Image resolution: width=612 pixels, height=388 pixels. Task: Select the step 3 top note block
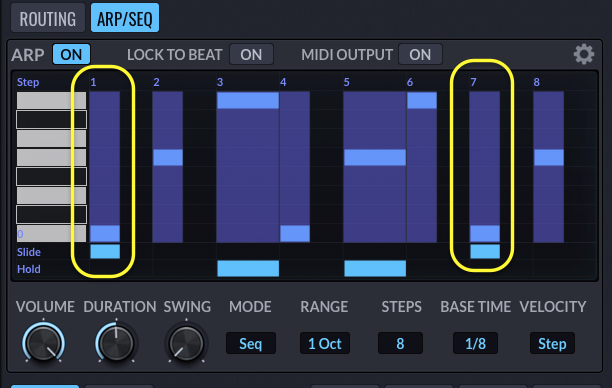pyautogui.click(x=248, y=100)
